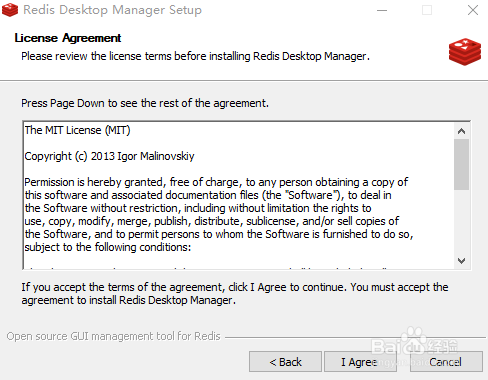The width and height of the screenshot is (488, 380).
Task: Click the "License Agreement" heading
Action: tap(68, 38)
